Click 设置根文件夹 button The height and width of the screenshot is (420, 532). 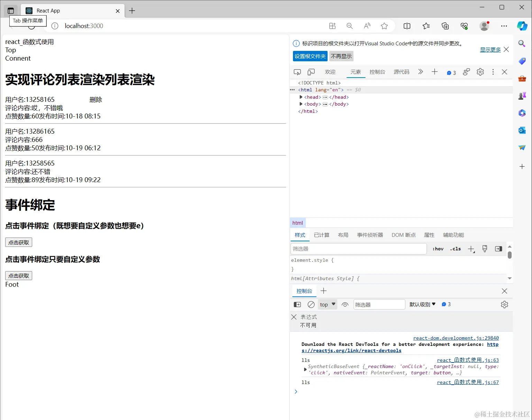tap(310, 56)
